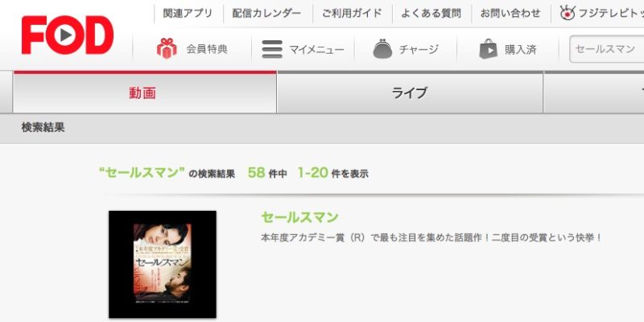The width and height of the screenshot is (644, 322).
Task: Click the red gift box icon
Action: coord(167,48)
